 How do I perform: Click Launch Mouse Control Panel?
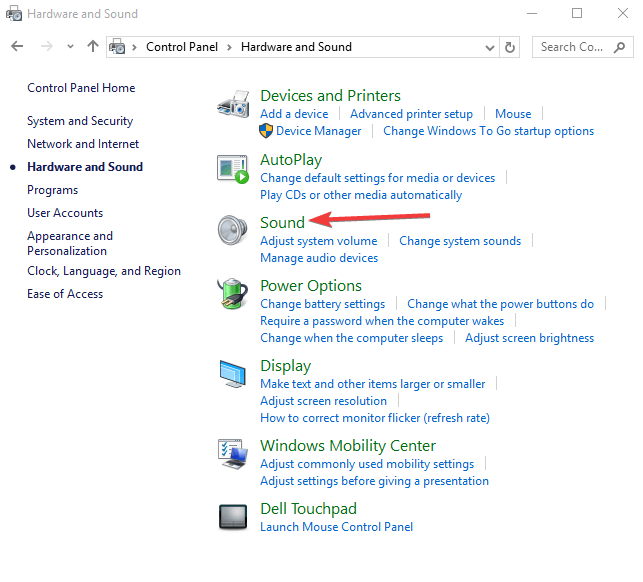point(336,527)
